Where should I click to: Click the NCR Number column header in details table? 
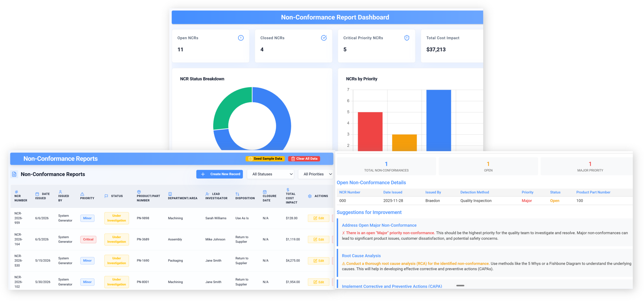349,192
